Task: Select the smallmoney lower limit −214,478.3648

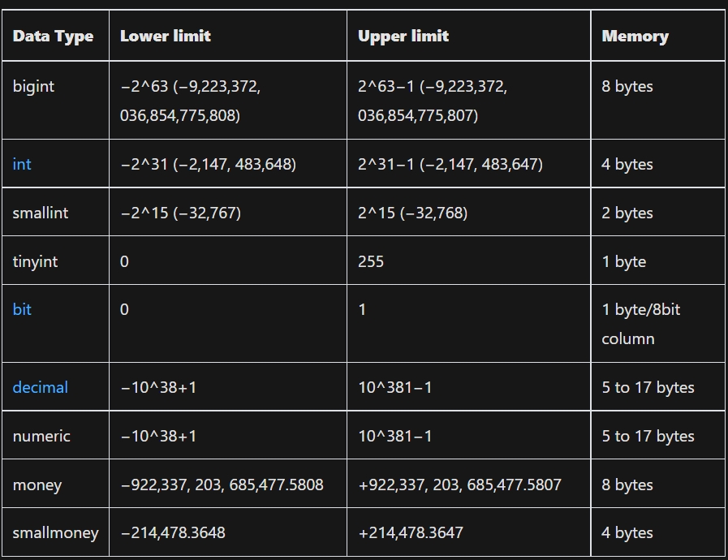Action: click(173, 532)
